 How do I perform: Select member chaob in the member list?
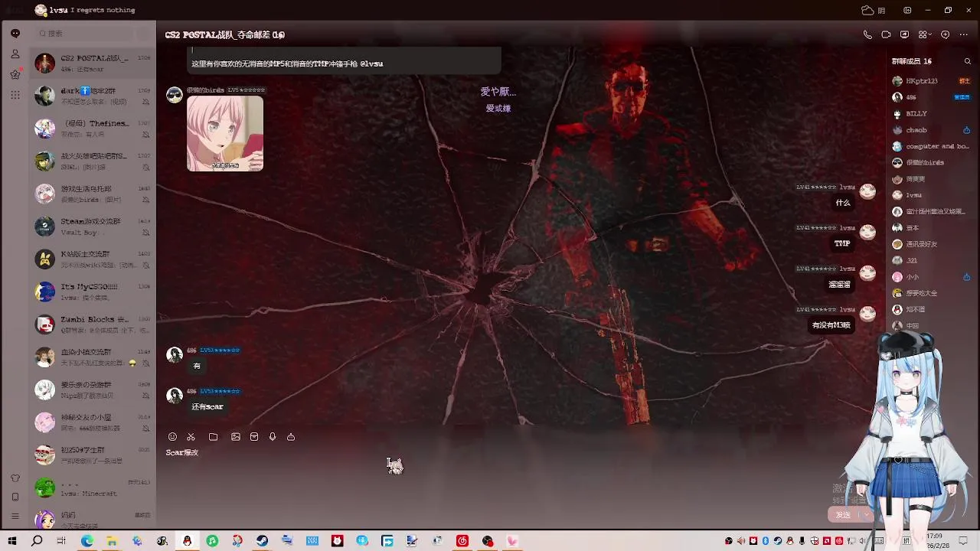point(931,130)
